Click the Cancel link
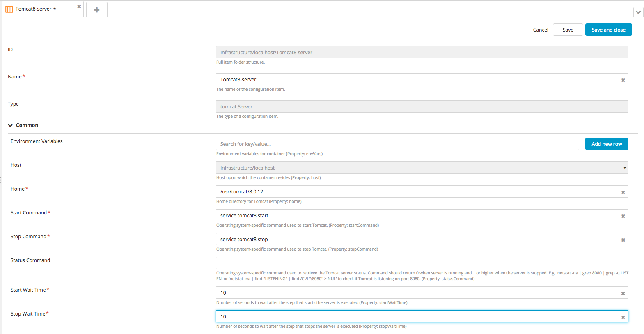The height and width of the screenshot is (334, 644). pos(541,30)
